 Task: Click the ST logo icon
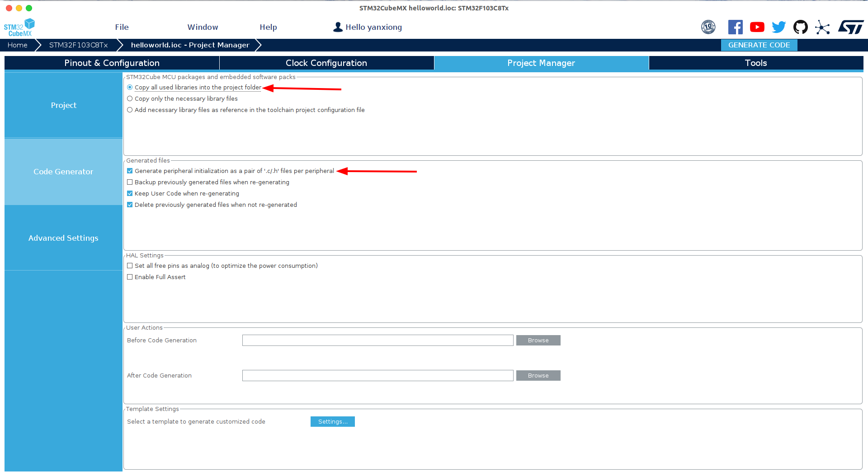(x=851, y=27)
